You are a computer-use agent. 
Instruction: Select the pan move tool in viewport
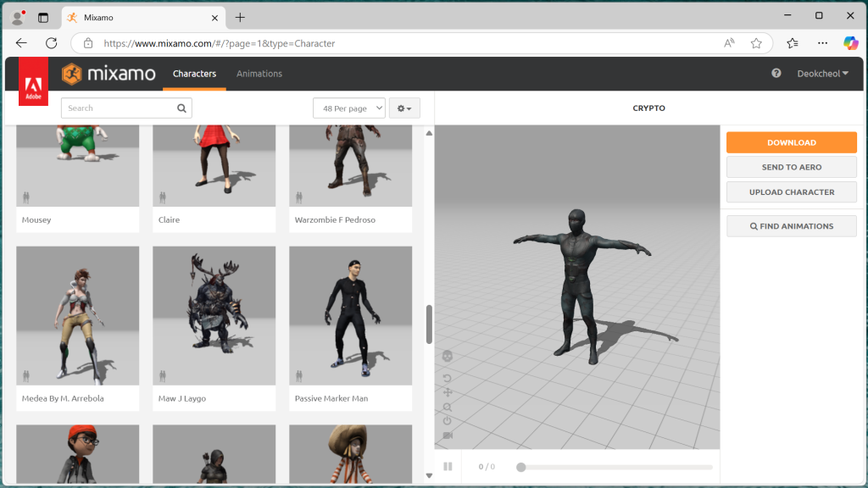click(448, 392)
